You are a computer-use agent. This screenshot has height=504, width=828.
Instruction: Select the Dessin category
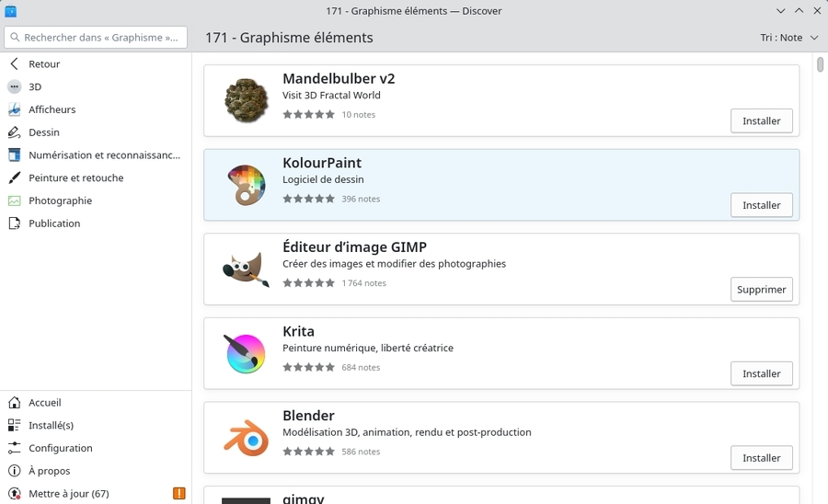43,132
